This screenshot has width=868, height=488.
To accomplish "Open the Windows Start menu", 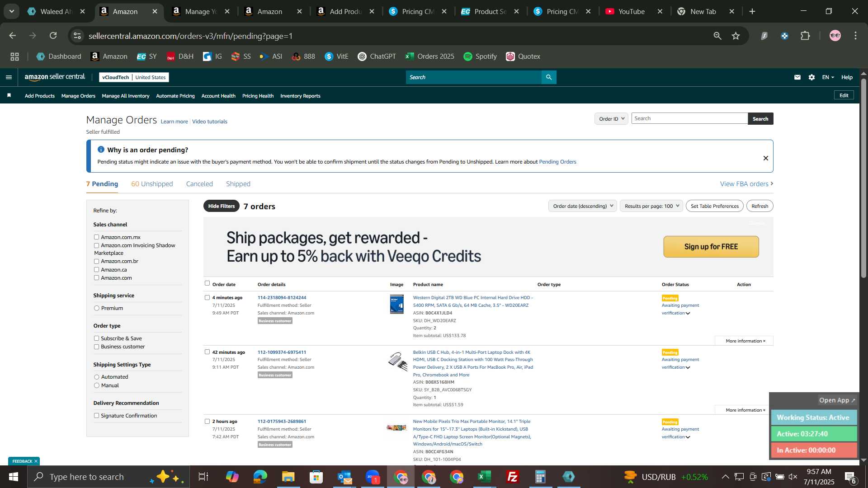I will (x=13, y=477).
